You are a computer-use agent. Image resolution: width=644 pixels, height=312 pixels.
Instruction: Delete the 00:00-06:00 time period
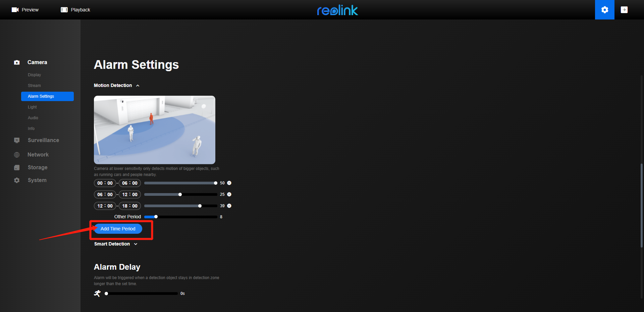tap(229, 183)
